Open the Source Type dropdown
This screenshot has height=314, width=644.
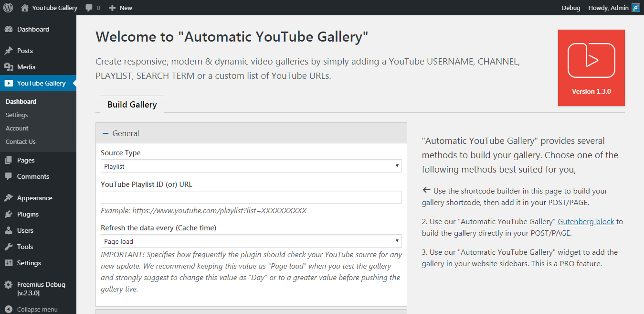pos(251,166)
